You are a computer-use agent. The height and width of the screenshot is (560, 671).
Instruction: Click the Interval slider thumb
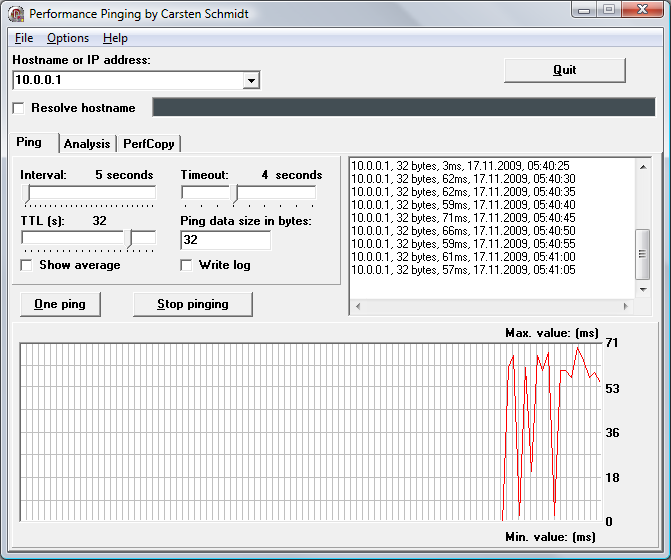[27, 193]
